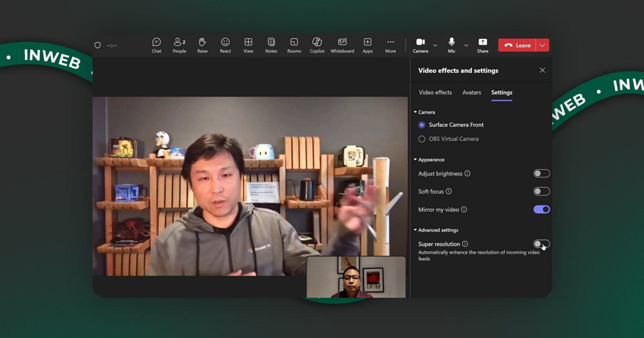Click the self-view video thumbnail

pyautogui.click(x=356, y=277)
